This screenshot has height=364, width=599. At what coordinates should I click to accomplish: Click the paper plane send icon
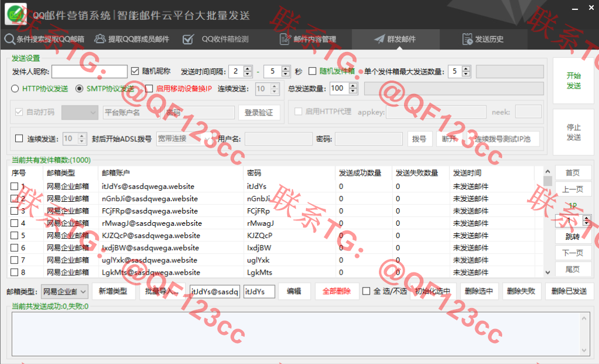pos(379,39)
